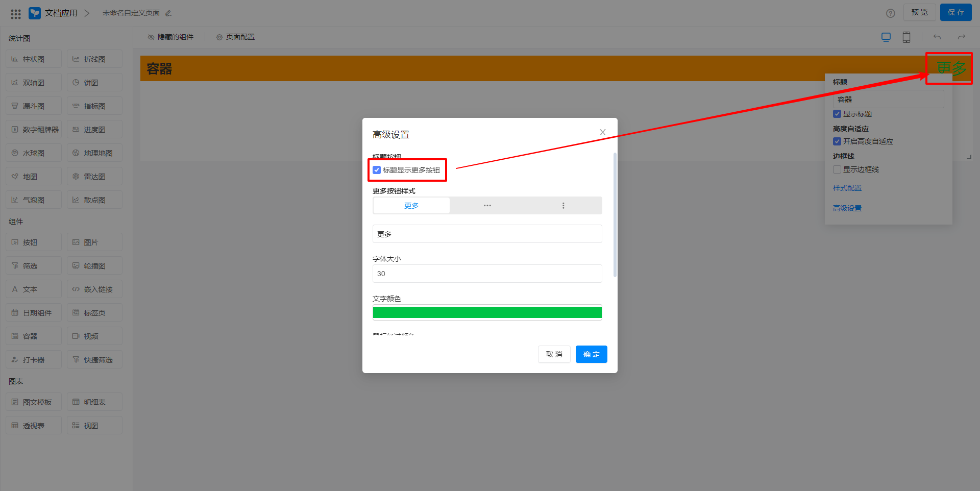Click the 确定 confirm button
The height and width of the screenshot is (491, 980).
pos(591,354)
